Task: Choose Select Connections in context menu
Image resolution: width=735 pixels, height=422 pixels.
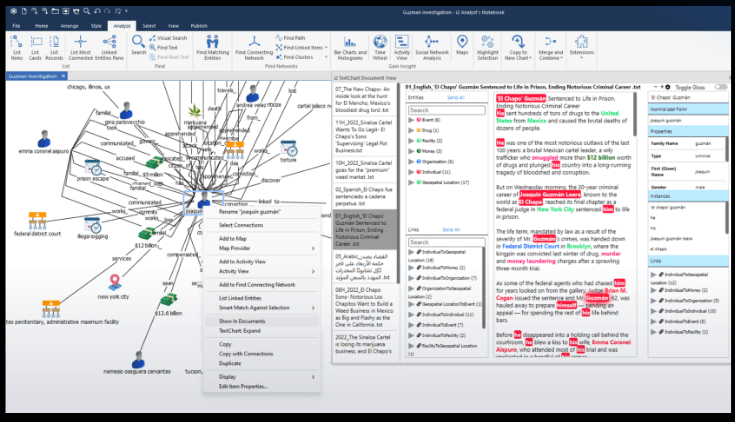Action: click(x=262, y=225)
